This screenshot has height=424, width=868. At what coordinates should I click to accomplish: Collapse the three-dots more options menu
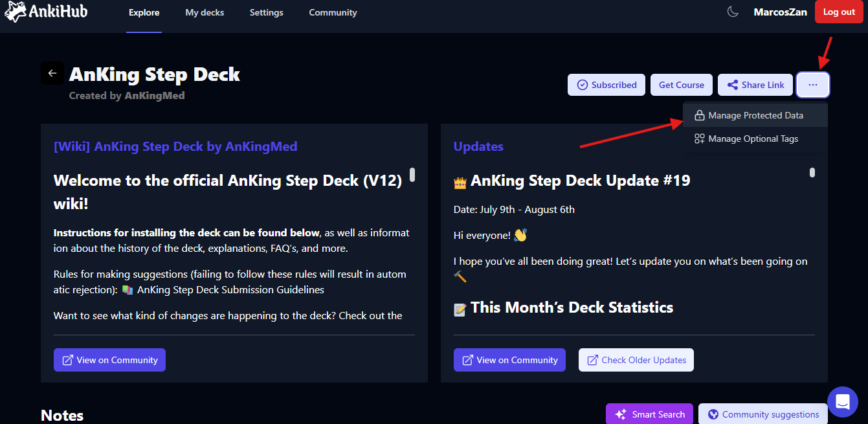coord(813,85)
